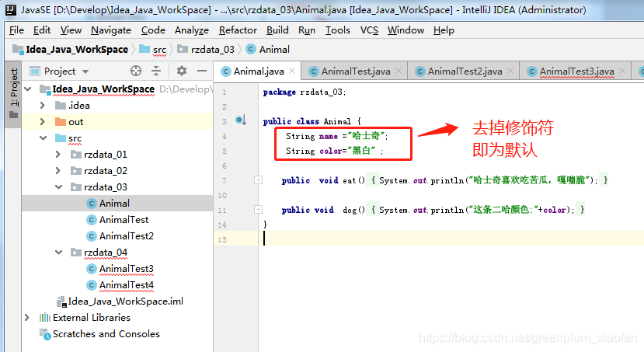Click the Idea_Java_WorkSpace project icon in breadcrumb
The width and height of the screenshot is (644, 352).
(x=18, y=50)
